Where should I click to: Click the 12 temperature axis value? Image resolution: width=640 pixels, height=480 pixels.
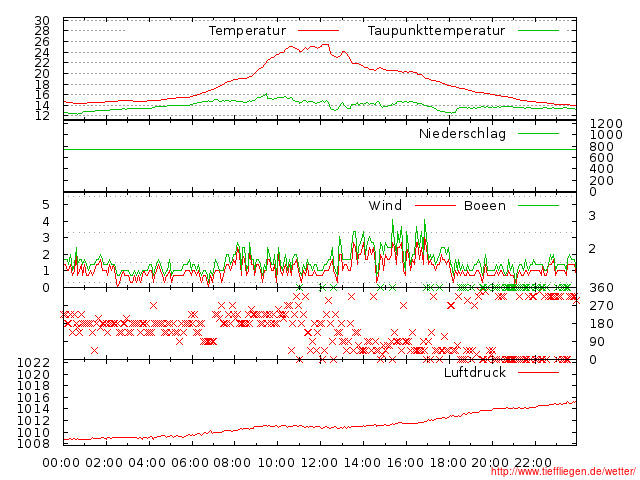click(x=42, y=116)
